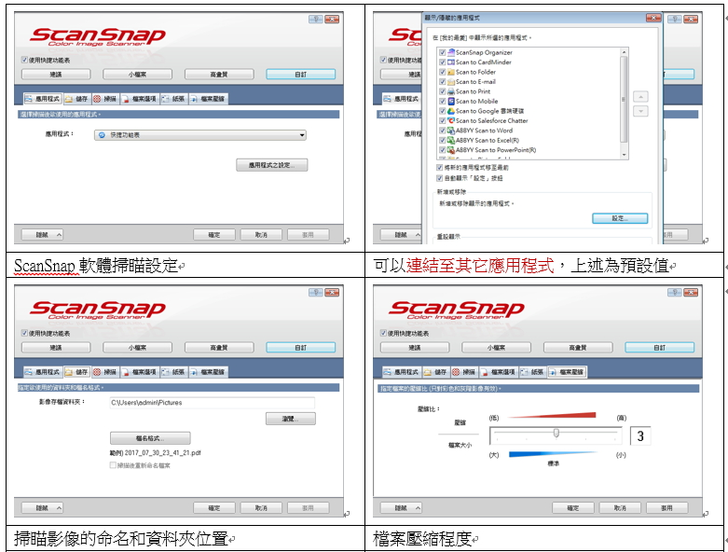The height and width of the screenshot is (552, 728).
Task: Click 套用 apply button in 壓縮比 dialog
Action: [x=667, y=508]
